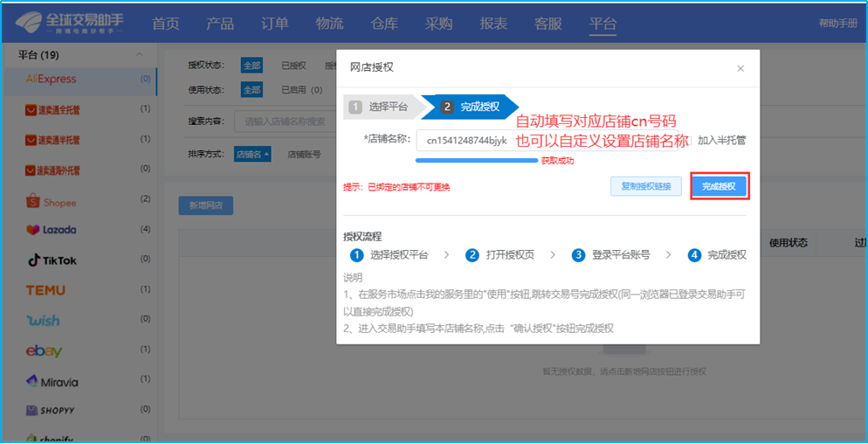Open the 仓库 menu
This screenshot has height=444, width=868.
coord(384,24)
